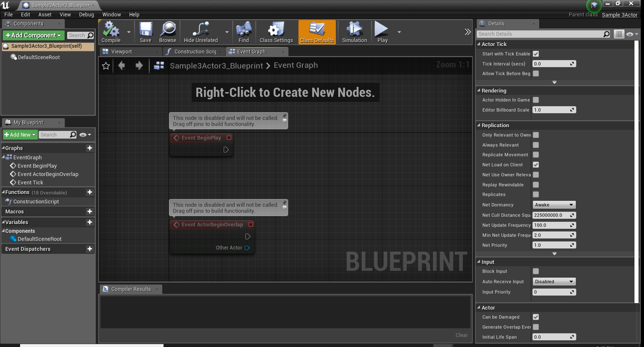644x347 pixels.
Task: Toggle Class Defaults button
Action: coord(317,32)
